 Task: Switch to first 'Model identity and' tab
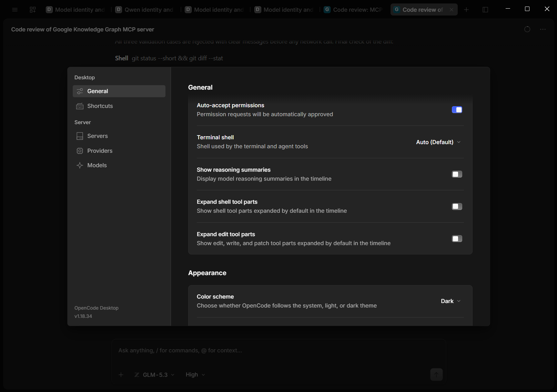coord(75,10)
